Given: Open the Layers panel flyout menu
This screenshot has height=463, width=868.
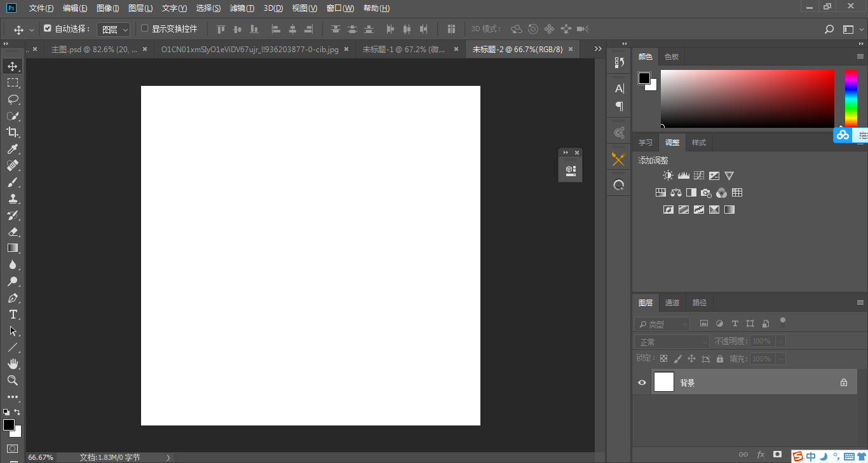Looking at the screenshot, I should click(860, 303).
